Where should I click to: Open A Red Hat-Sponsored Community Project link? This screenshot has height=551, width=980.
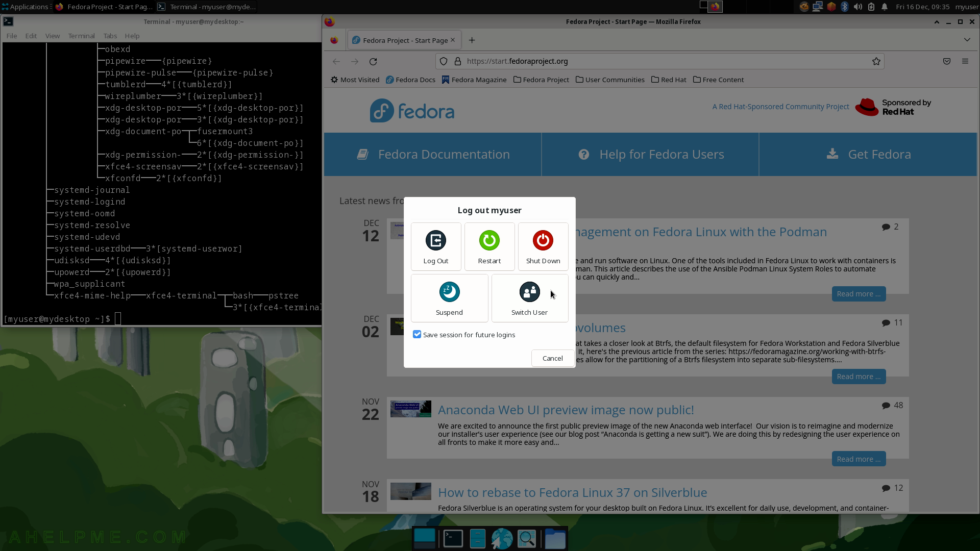(781, 107)
